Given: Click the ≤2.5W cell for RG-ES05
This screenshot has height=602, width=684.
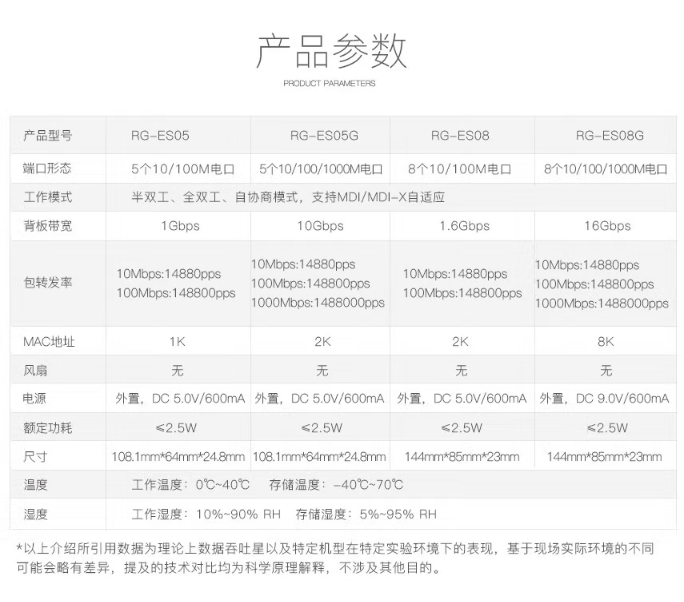Looking at the screenshot, I should tap(177, 428).
